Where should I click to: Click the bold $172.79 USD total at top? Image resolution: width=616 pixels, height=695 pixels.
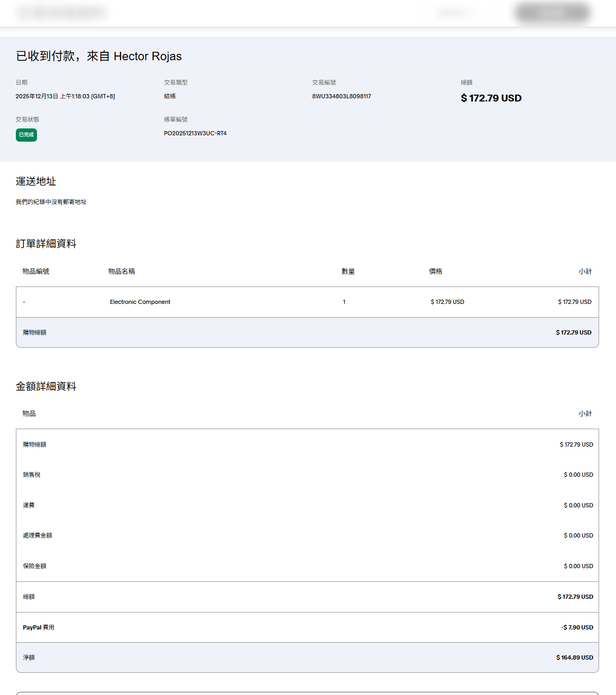pyautogui.click(x=491, y=98)
